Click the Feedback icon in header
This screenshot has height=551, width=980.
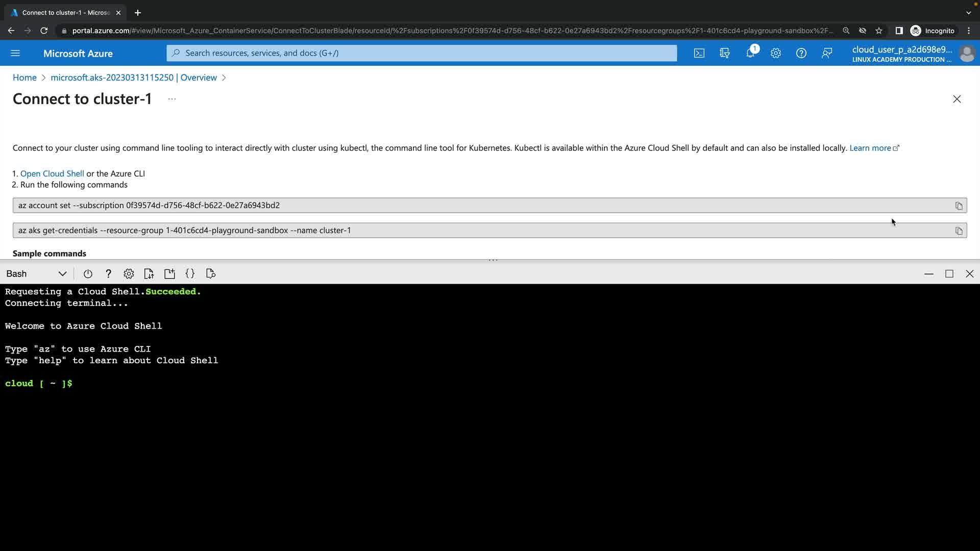click(x=827, y=53)
